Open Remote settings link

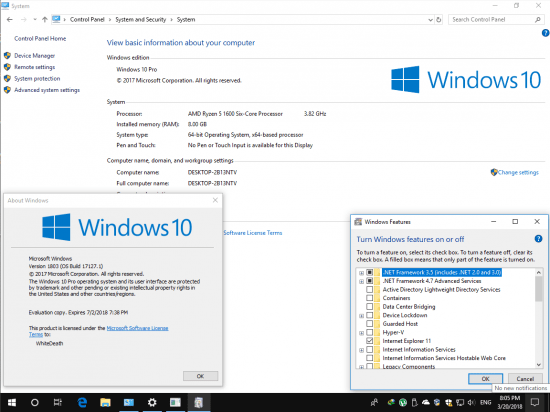pos(34,67)
